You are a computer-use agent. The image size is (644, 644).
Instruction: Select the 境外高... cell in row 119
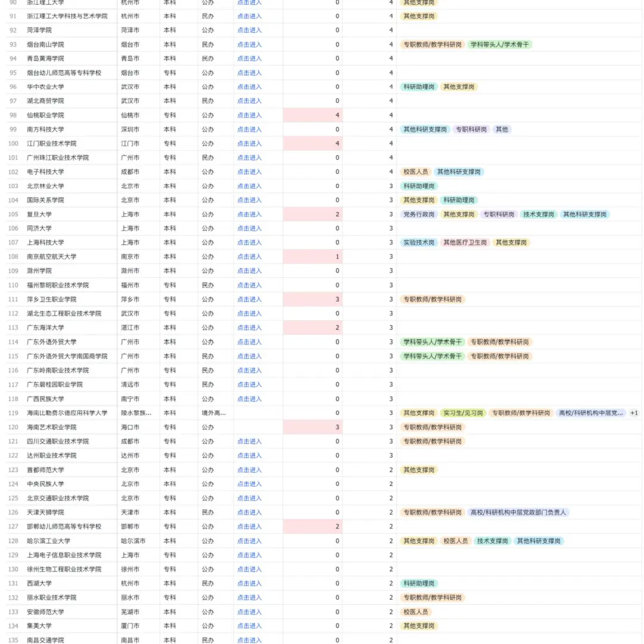pos(216,413)
